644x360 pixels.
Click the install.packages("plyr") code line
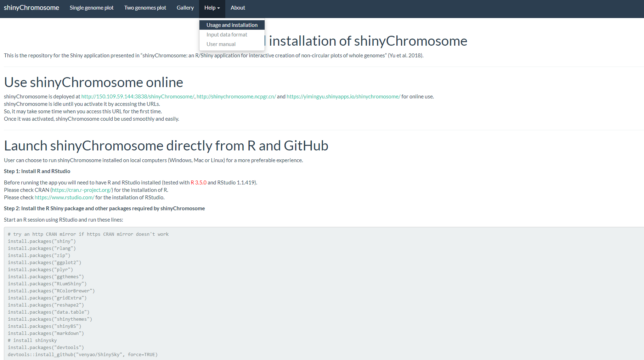pyautogui.click(x=40, y=270)
